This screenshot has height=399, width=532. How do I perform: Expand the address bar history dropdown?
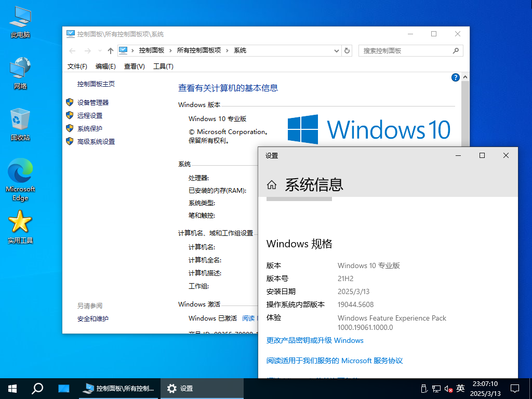click(x=337, y=50)
